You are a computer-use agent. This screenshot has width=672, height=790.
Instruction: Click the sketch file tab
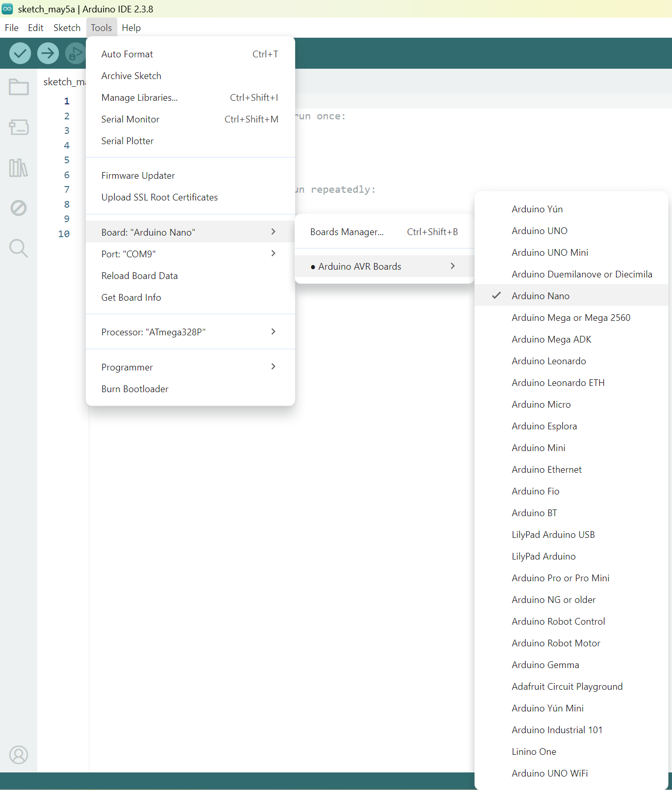(64, 82)
